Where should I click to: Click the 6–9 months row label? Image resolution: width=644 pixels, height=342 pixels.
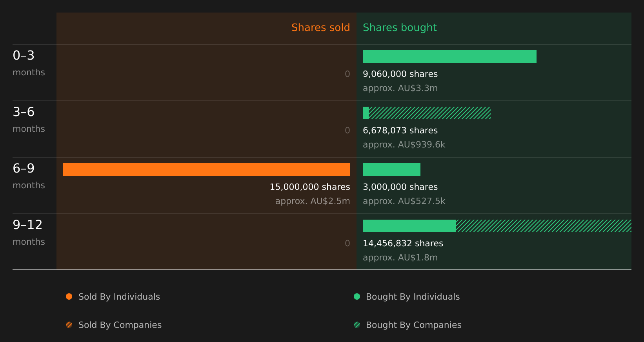(x=29, y=176)
